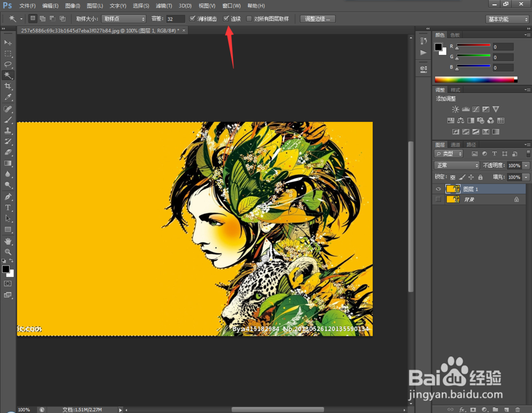Add a Vibrance adjustment
Image resolution: width=532 pixels, height=413 pixels.
(496, 109)
